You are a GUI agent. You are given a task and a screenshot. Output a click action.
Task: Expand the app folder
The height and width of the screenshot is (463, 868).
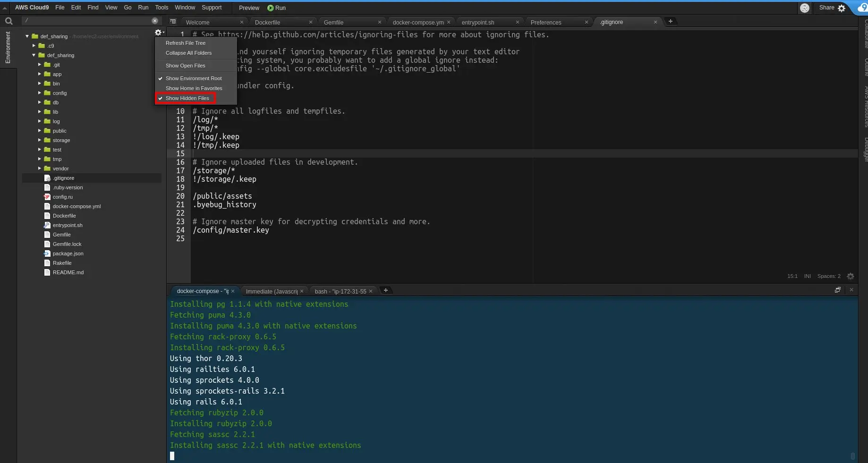[x=40, y=74]
